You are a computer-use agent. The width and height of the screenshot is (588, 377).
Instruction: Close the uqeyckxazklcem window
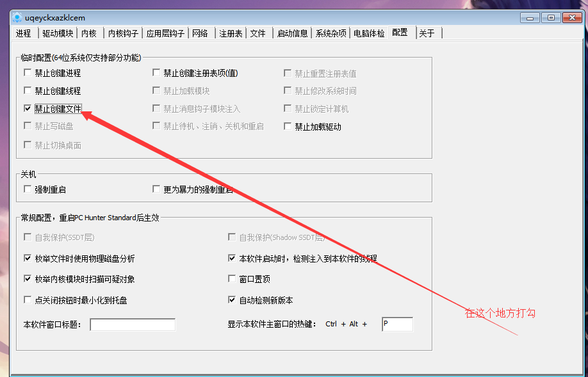572,18
